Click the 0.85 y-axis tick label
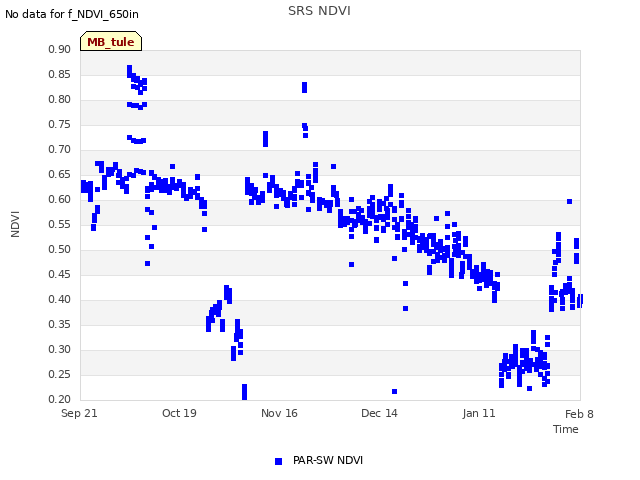640x480 pixels. [59, 74]
